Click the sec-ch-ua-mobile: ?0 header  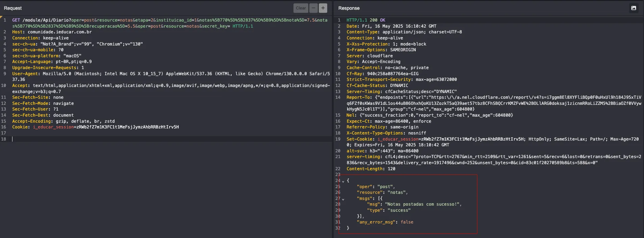pos(38,50)
